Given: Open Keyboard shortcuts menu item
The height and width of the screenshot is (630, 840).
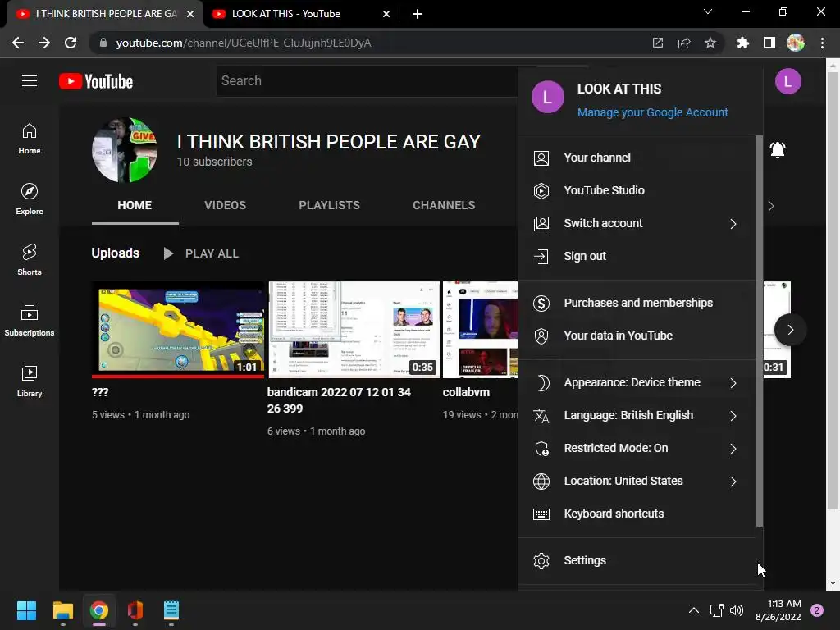Looking at the screenshot, I should tap(637, 514).
